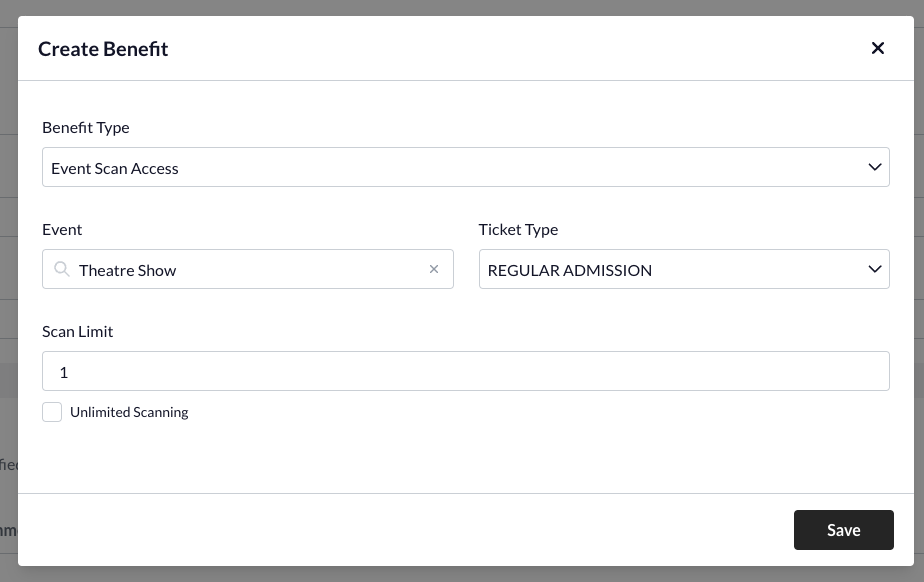Enable the Unlimited Scanning checkbox

(x=52, y=412)
